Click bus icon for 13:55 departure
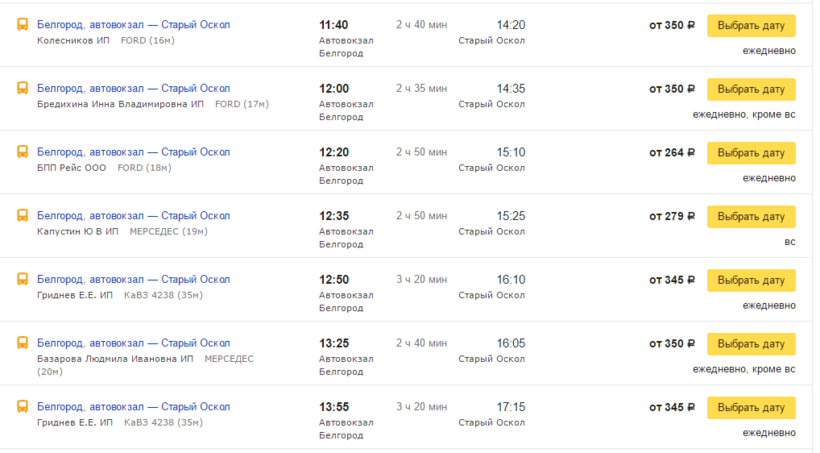The width and height of the screenshot is (820, 453). 23,407
